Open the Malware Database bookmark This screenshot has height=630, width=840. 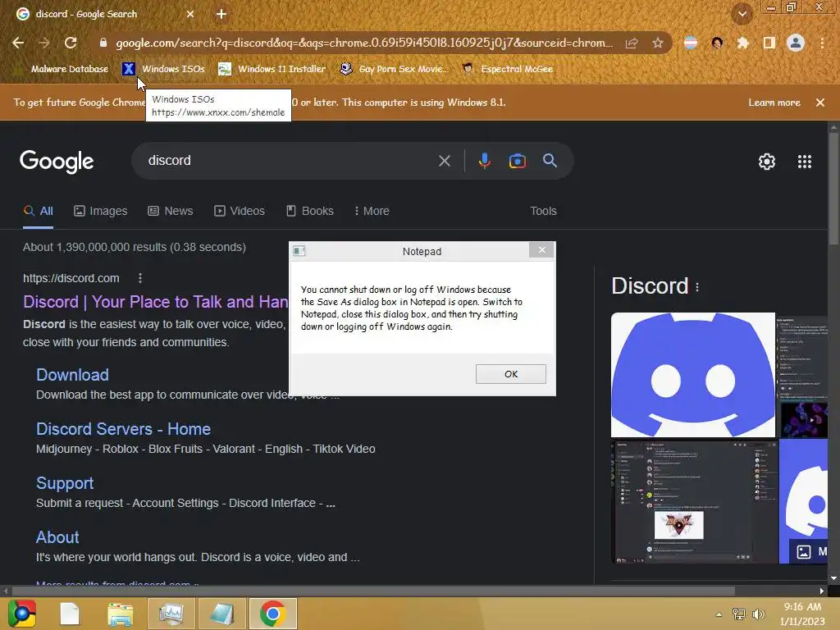62,69
